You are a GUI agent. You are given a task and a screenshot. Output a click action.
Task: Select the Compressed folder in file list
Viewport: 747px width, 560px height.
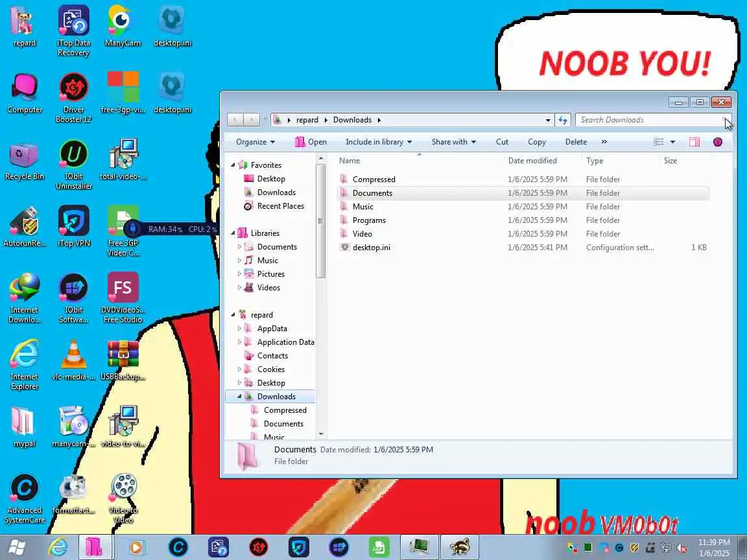click(x=523, y=180)
